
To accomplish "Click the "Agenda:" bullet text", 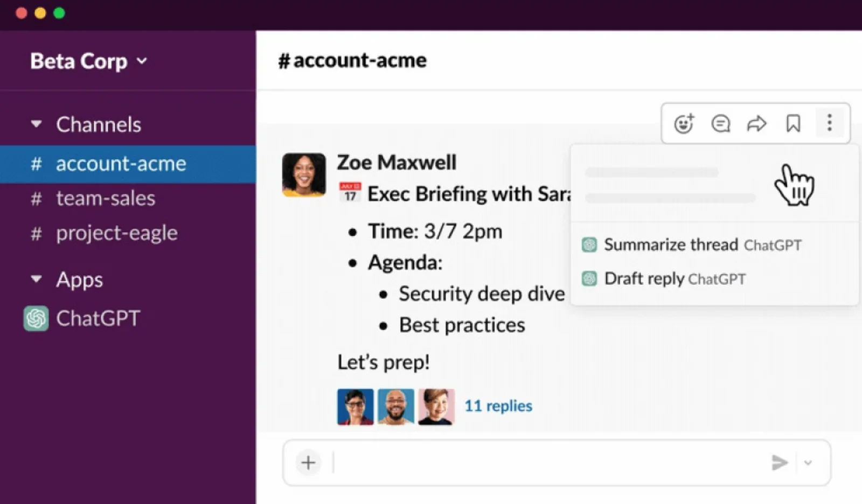I will point(405,263).
